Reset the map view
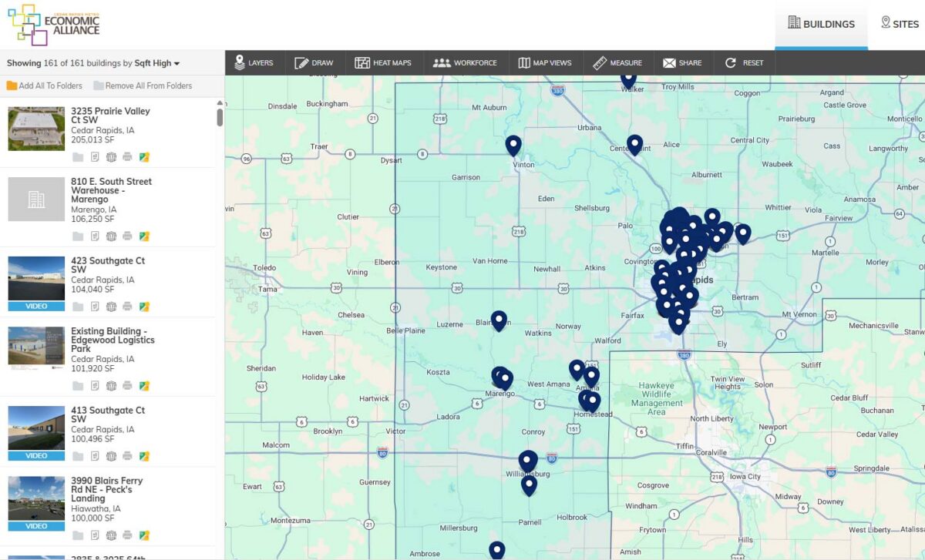 point(744,62)
